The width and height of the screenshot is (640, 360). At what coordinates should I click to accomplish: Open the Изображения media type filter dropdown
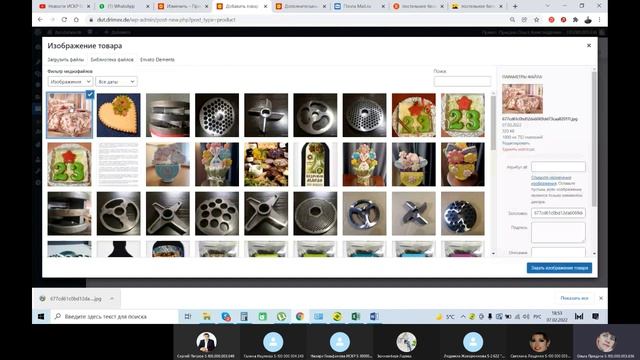70,82
